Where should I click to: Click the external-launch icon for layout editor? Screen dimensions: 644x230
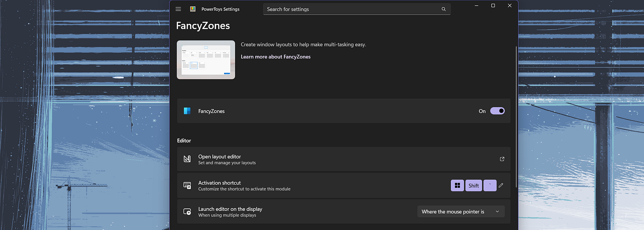pyautogui.click(x=502, y=159)
